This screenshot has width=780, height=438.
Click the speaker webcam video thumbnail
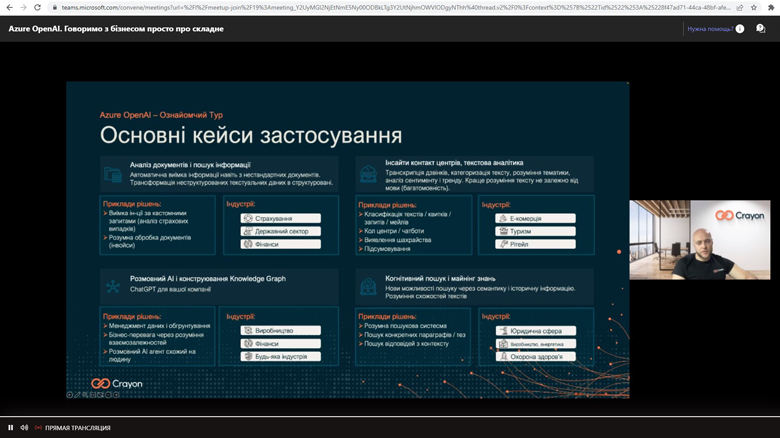(700, 239)
